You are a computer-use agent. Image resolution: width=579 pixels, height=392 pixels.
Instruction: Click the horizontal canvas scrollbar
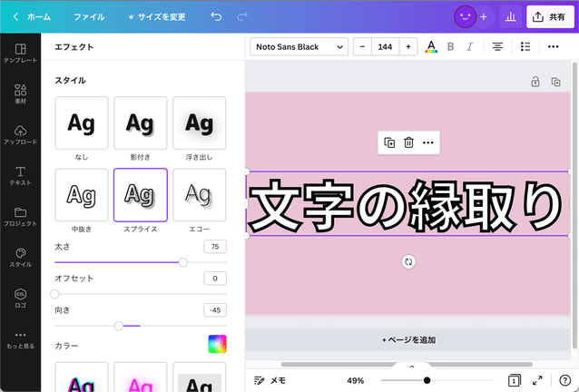coord(407,364)
